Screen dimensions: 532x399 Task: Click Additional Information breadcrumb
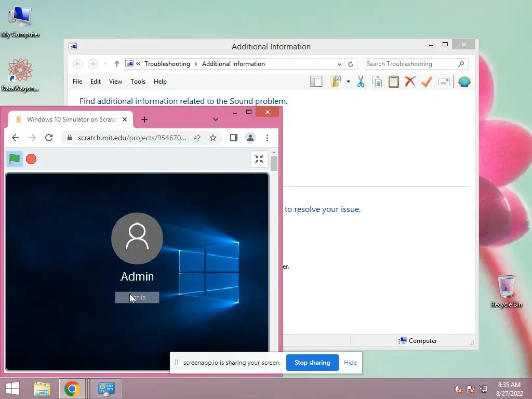(233, 64)
